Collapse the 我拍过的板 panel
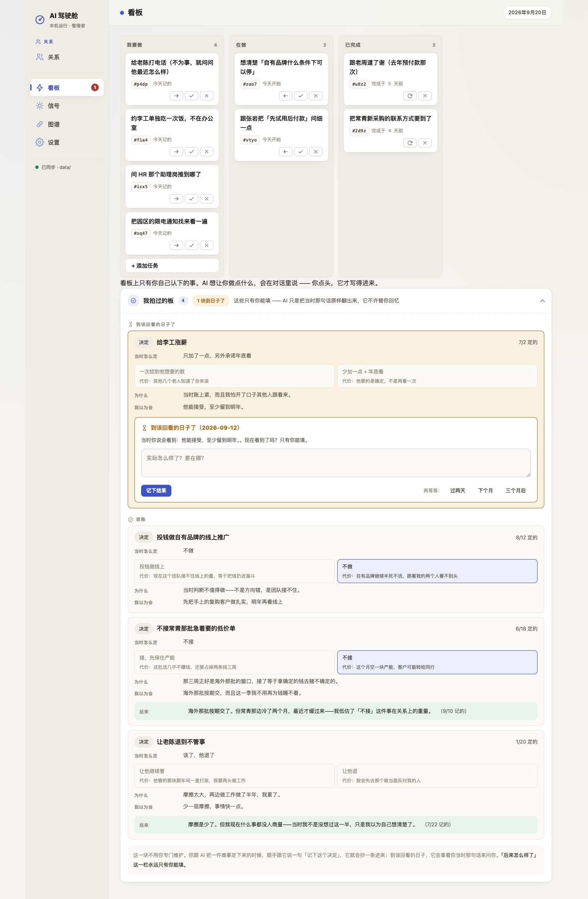 click(543, 301)
